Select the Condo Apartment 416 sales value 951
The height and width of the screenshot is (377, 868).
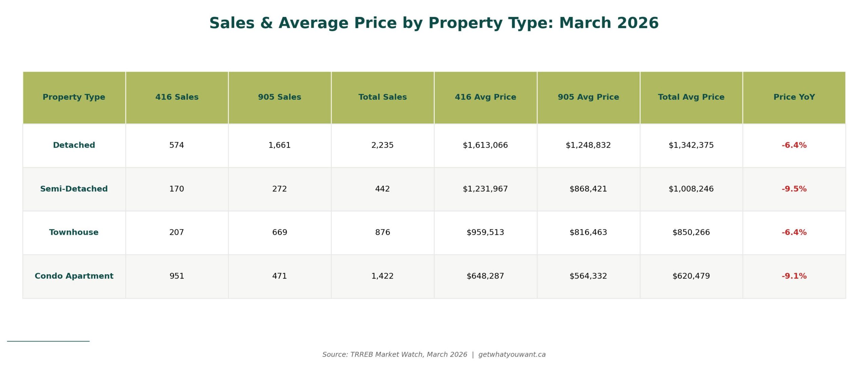pos(177,276)
